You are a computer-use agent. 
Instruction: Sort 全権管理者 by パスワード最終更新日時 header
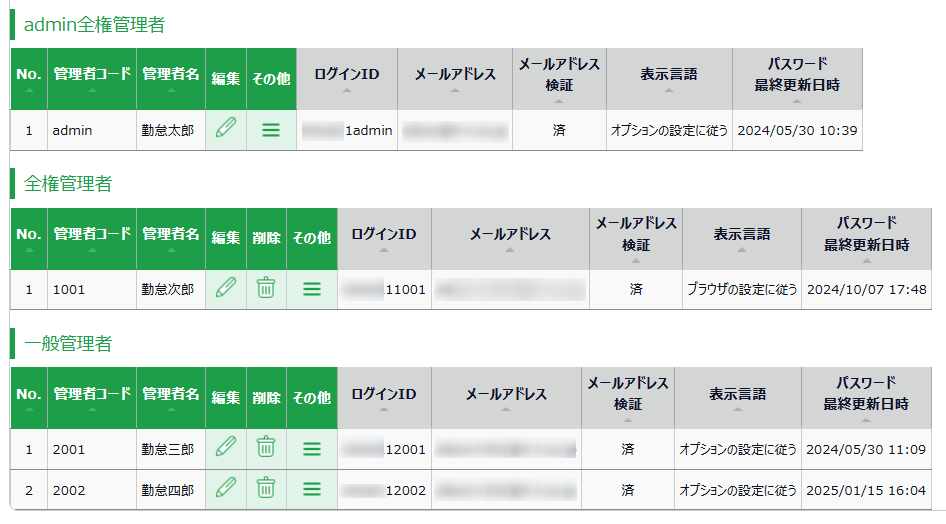[x=866, y=239]
